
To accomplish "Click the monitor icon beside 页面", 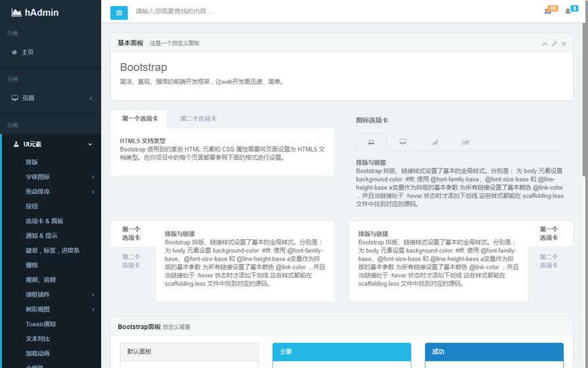I will point(14,98).
